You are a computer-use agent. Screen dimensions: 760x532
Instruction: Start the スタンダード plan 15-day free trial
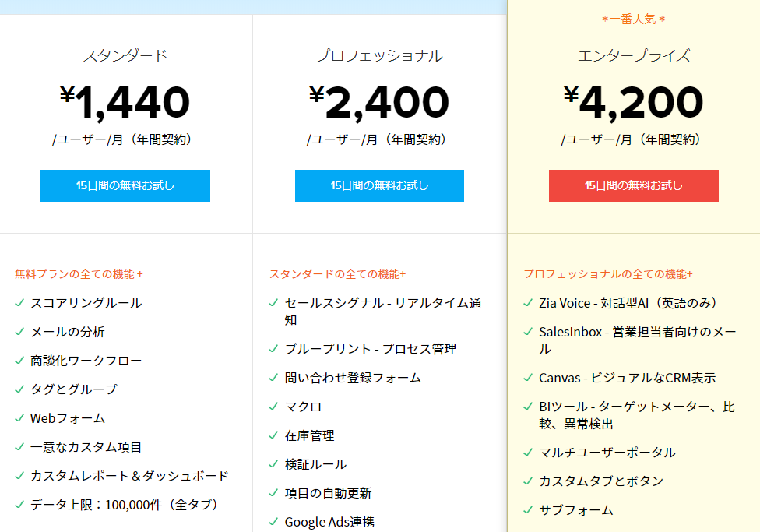(x=125, y=185)
